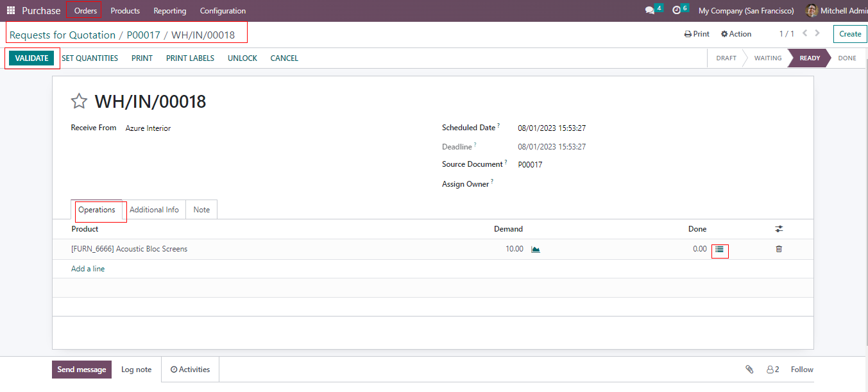The width and height of the screenshot is (868, 392).
Task: Click the Follow button
Action: pos(802,370)
